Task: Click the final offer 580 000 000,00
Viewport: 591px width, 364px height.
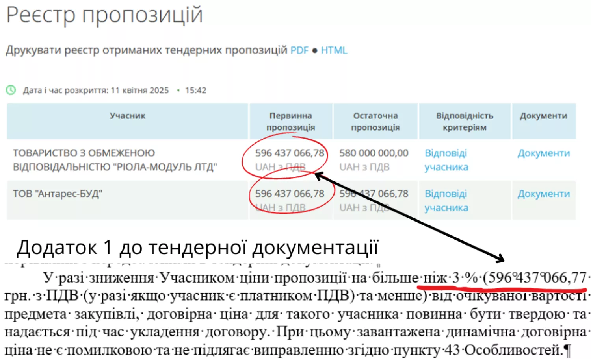Action: [x=374, y=153]
